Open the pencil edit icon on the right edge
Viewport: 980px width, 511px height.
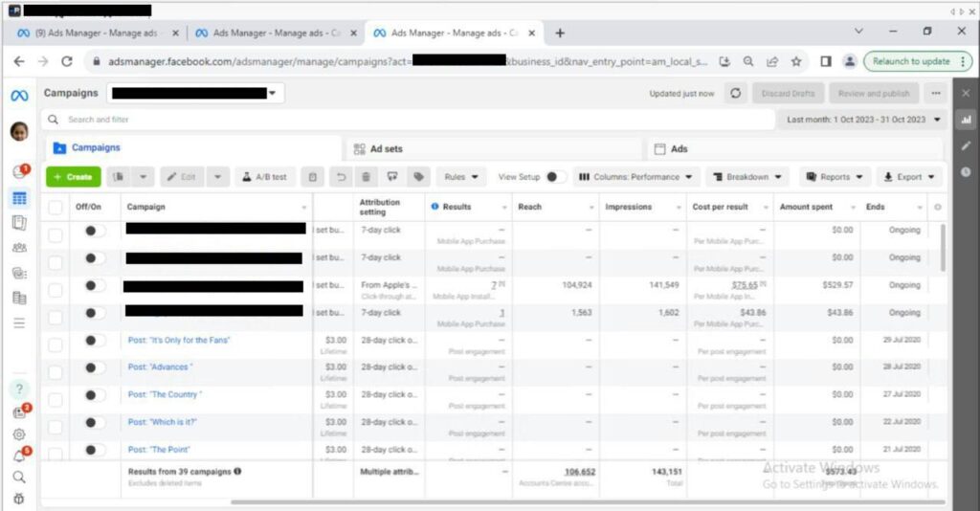(967, 145)
